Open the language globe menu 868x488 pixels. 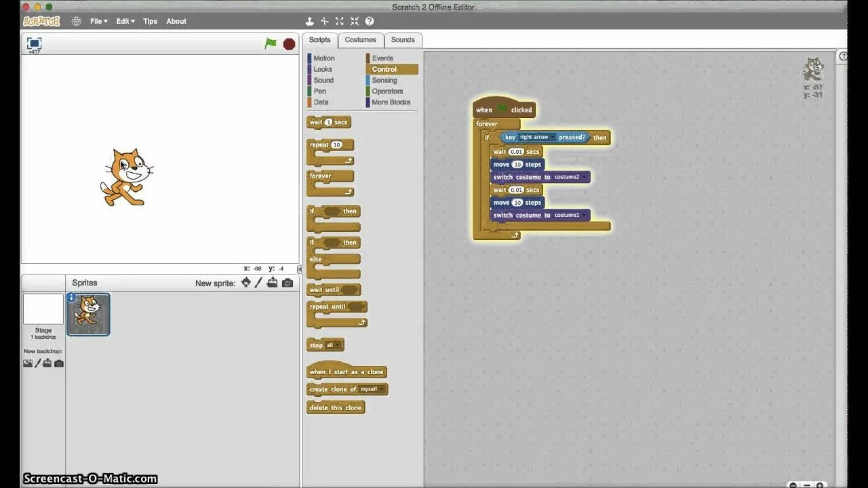[76, 21]
